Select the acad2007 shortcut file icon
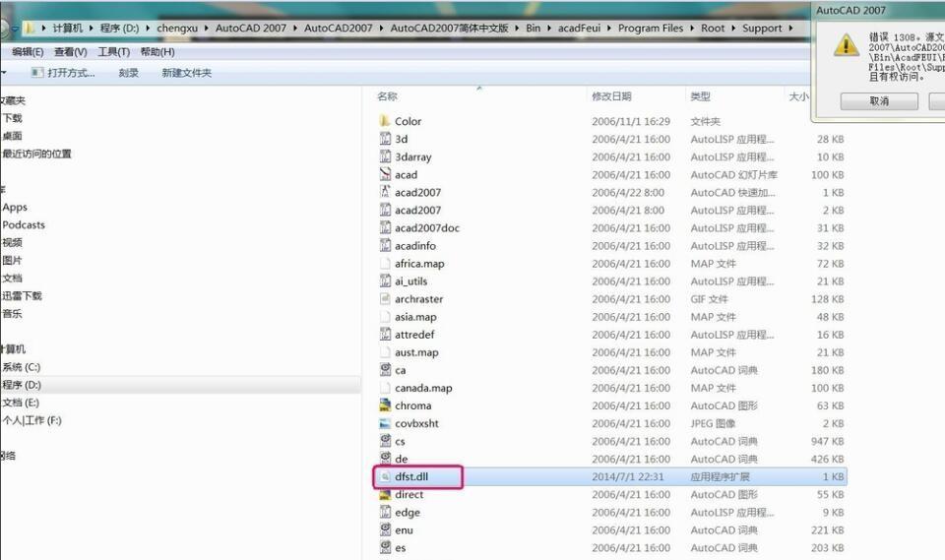945x560 pixels. coord(385,192)
